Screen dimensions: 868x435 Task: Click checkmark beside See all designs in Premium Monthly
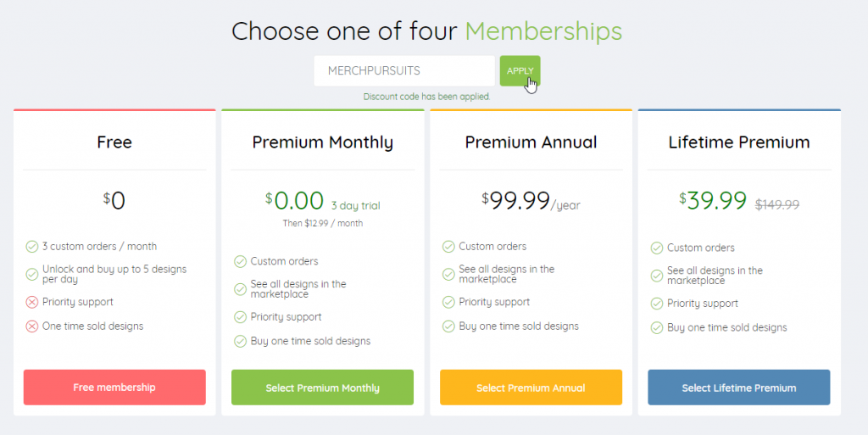click(x=240, y=289)
